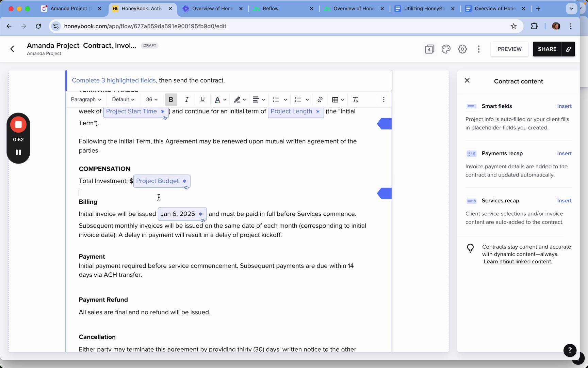
Task: Select the Jan 6, 2025 date field
Action: tap(182, 214)
